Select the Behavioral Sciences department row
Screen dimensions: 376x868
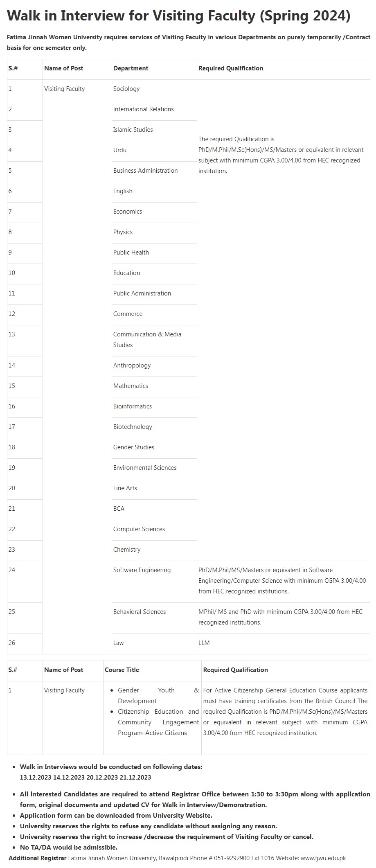(x=140, y=612)
